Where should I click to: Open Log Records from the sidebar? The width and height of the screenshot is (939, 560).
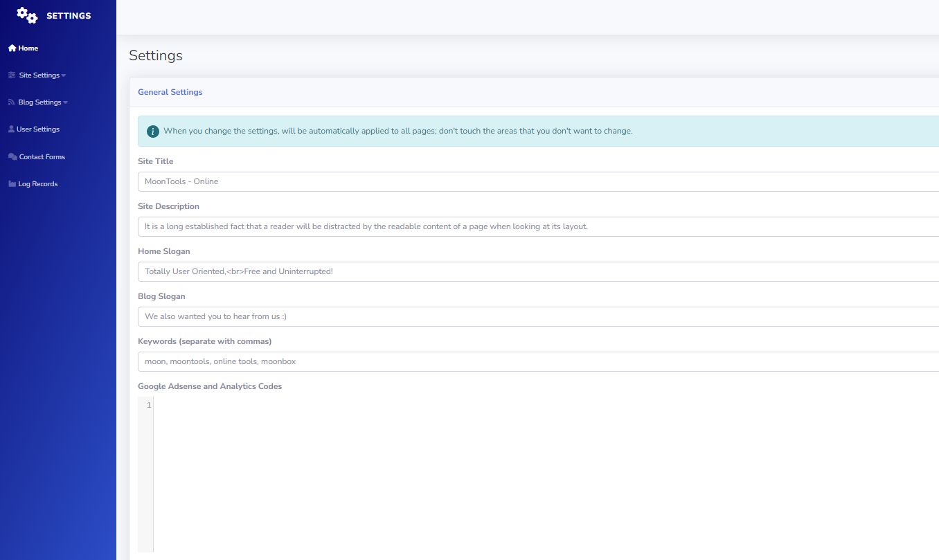tap(33, 184)
